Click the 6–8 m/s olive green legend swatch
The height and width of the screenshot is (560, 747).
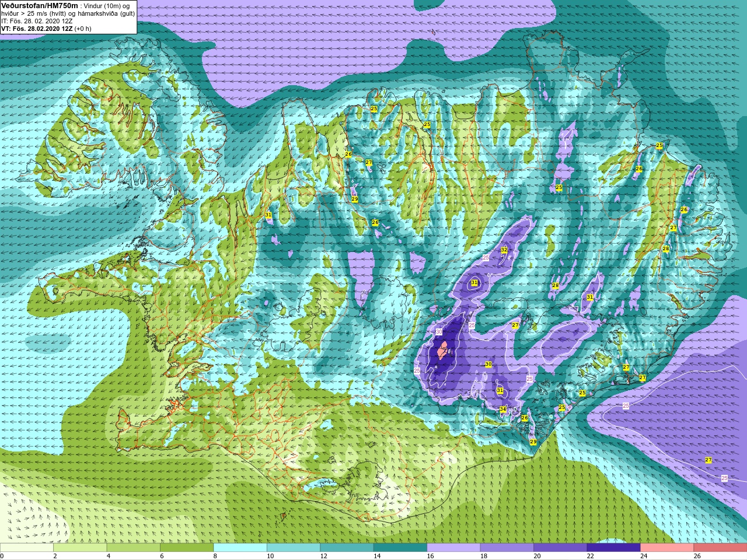187,548
